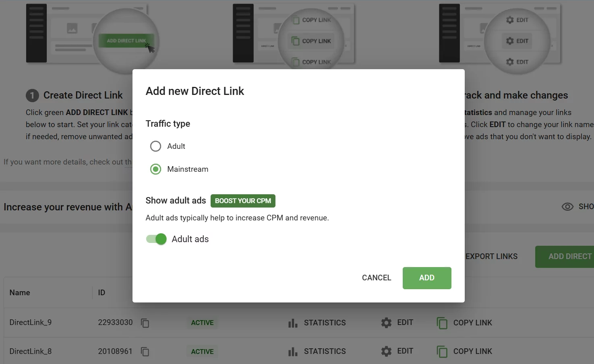Click CANCEL to dismiss the dialog

(376, 278)
